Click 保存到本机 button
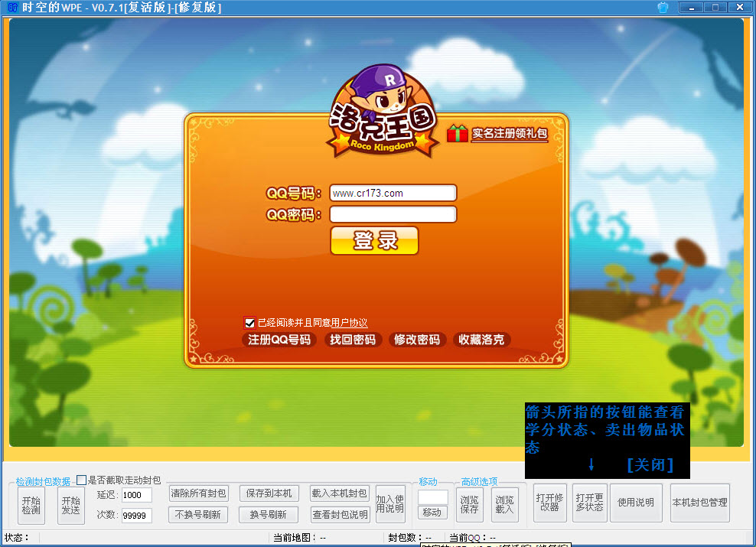 [x=269, y=493]
